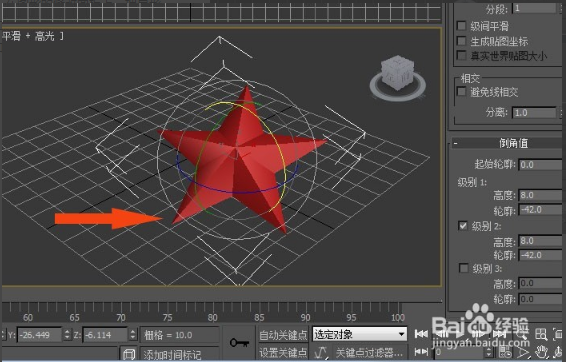
Task: Click the 栅格 = 10.0 status text
Action: 168,335
